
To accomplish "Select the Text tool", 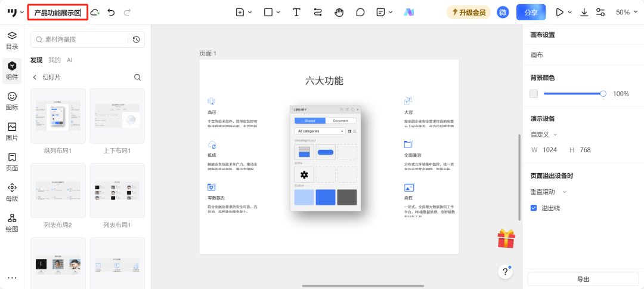I will point(296,13).
